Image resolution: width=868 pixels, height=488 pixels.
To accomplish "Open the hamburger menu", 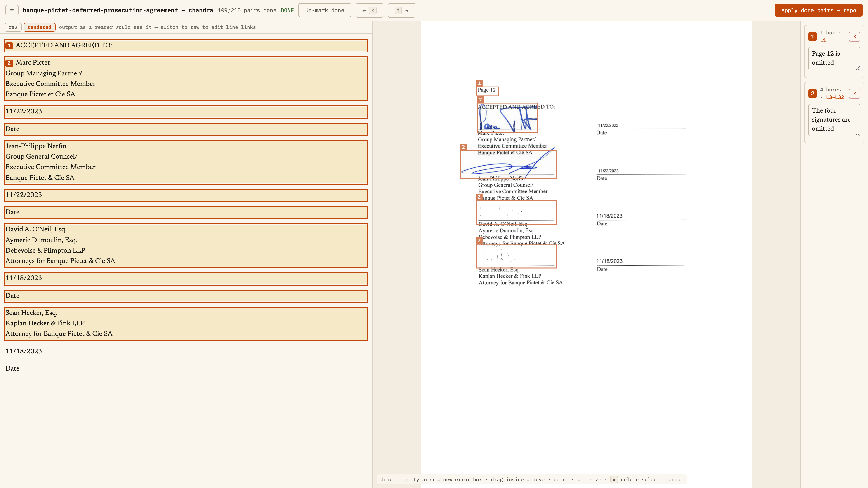I will pyautogui.click(x=12, y=10).
